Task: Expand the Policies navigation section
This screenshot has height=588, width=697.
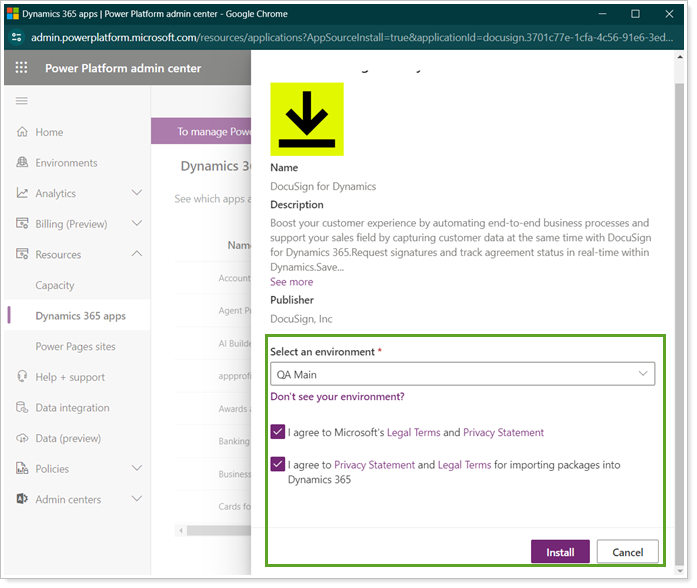Action: tap(137, 469)
